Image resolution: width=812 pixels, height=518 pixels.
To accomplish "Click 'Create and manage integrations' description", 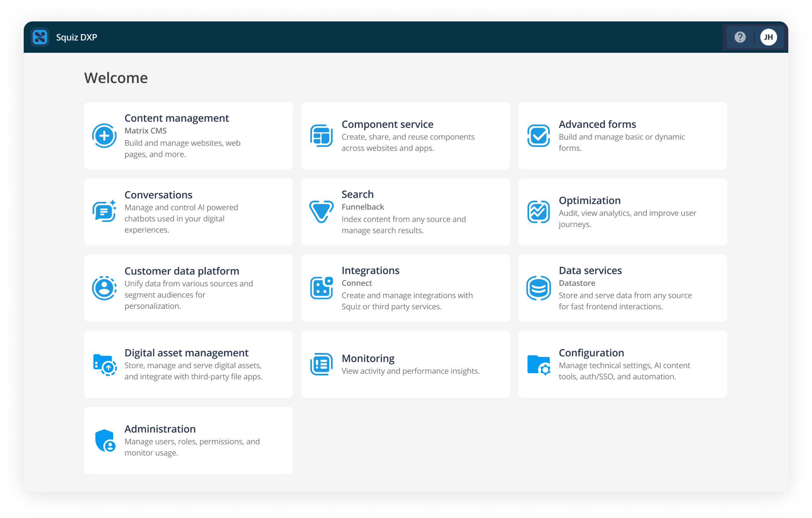I will click(x=407, y=301).
